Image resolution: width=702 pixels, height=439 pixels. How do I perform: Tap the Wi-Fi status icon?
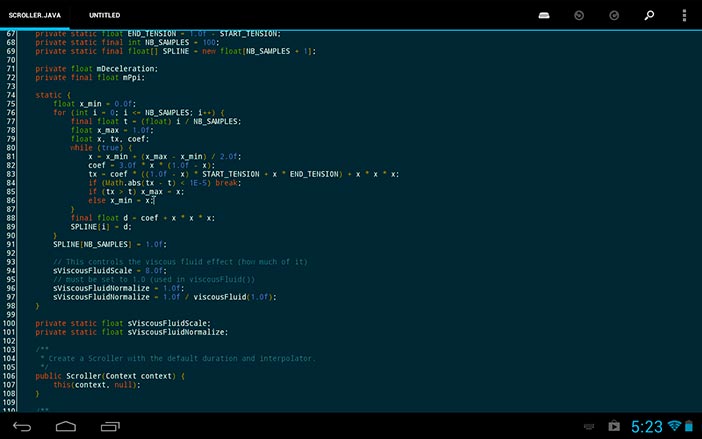coord(674,426)
